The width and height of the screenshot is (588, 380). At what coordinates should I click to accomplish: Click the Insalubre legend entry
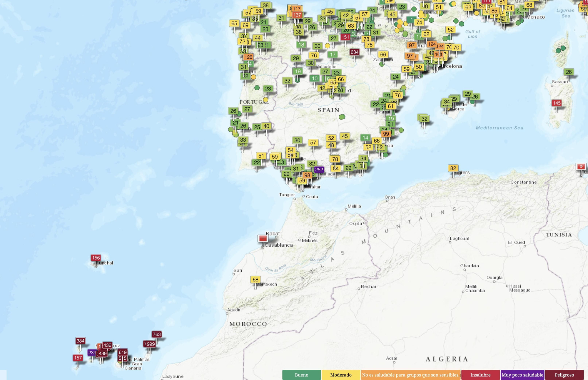pos(480,375)
